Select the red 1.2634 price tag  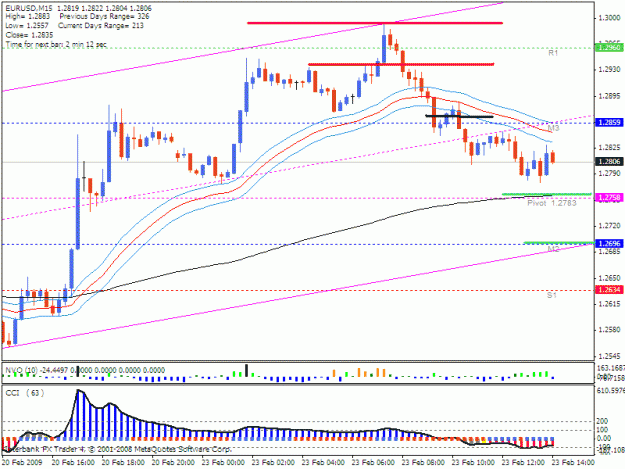[x=609, y=290]
